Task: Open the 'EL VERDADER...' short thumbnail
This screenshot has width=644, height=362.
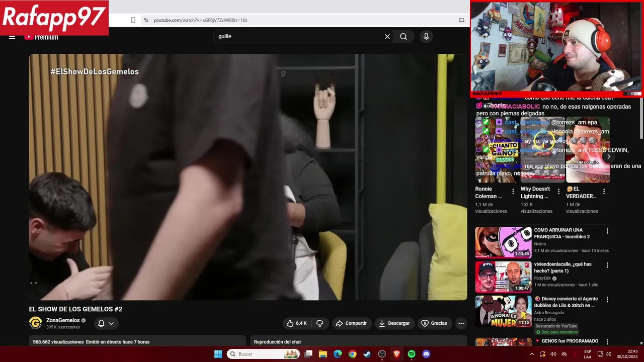Action: pos(588,150)
